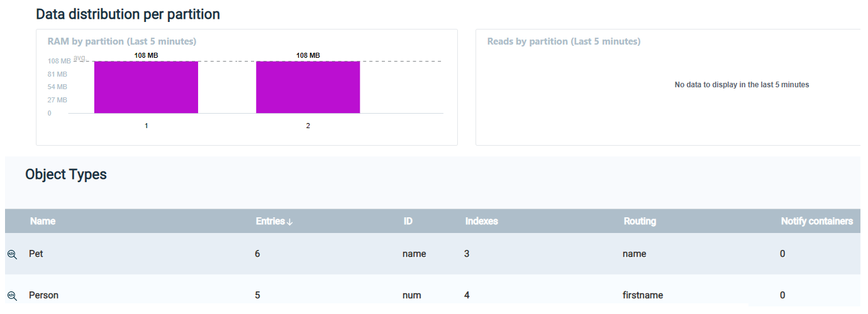Click the query icon beside Pet
Image resolution: width=868 pixels, height=314 pixels.
point(12,254)
